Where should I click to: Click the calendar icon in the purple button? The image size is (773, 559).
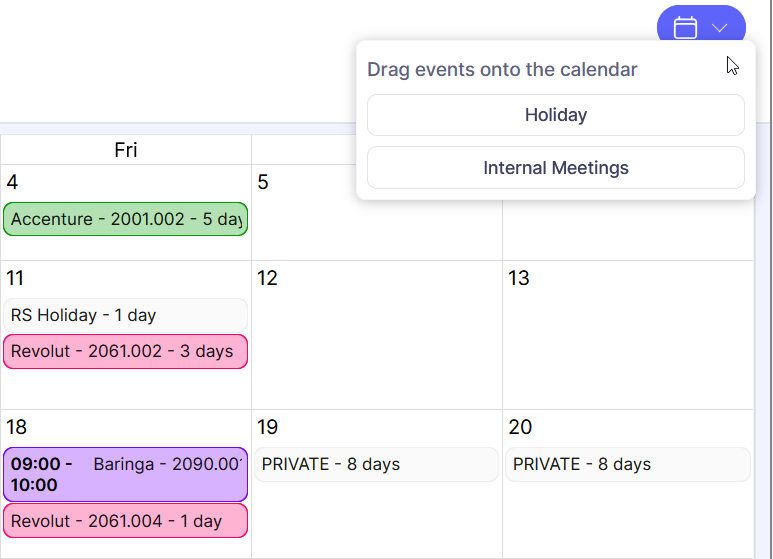[685, 27]
